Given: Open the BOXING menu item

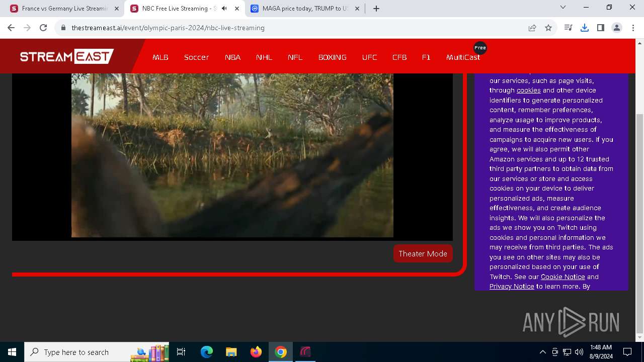Looking at the screenshot, I should pyautogui.click(x=333, y=57).
